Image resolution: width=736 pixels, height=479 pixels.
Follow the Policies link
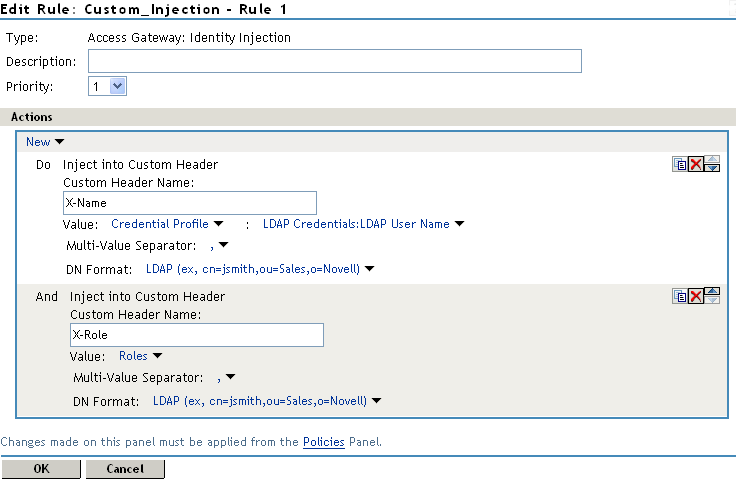pyautogui.click(x=324, y=441)
